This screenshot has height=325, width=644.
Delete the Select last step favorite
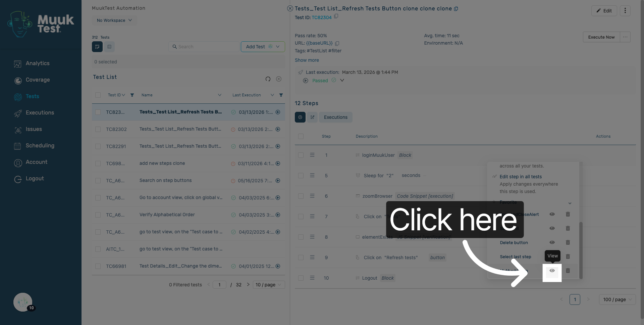pyautogui.click(x=568, y=257)
